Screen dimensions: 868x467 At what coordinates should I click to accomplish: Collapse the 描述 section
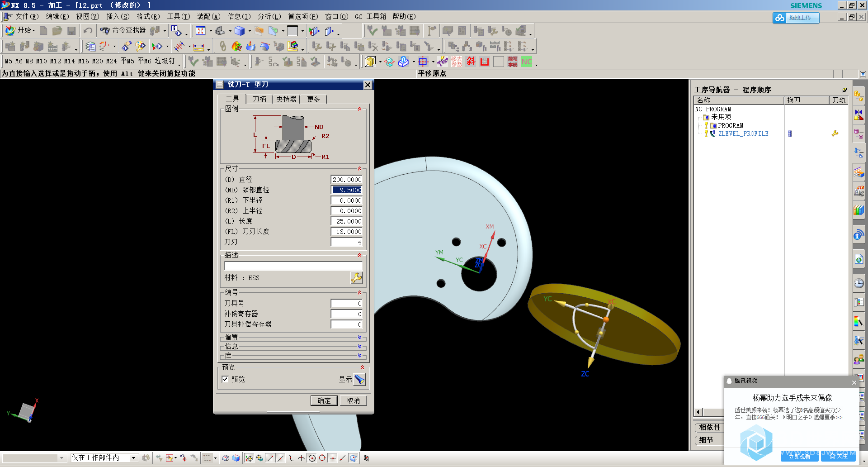point(359,255)
